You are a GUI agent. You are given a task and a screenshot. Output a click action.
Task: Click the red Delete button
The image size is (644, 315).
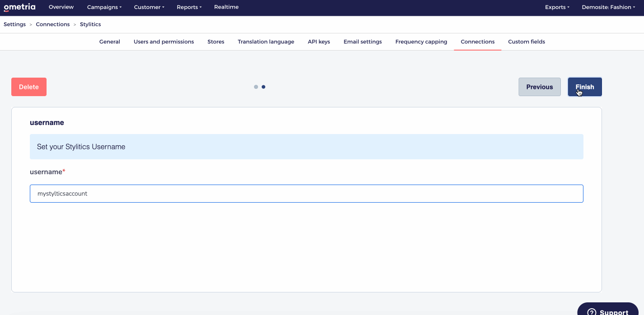[x=29, y=87]
